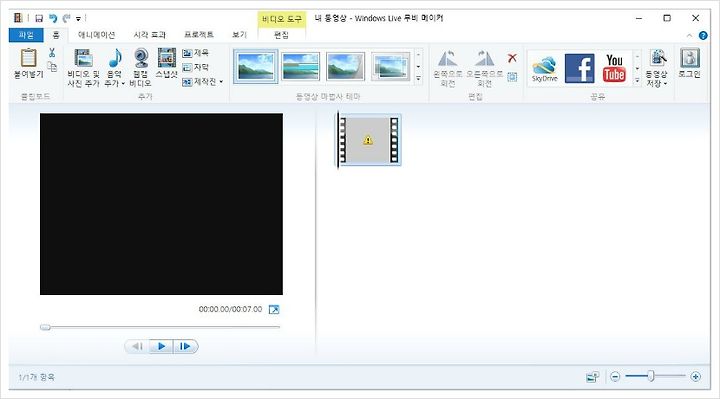Click Save movie (동영상 저장) icon
This screenshot has width=720, height=399.
(657, 59)
